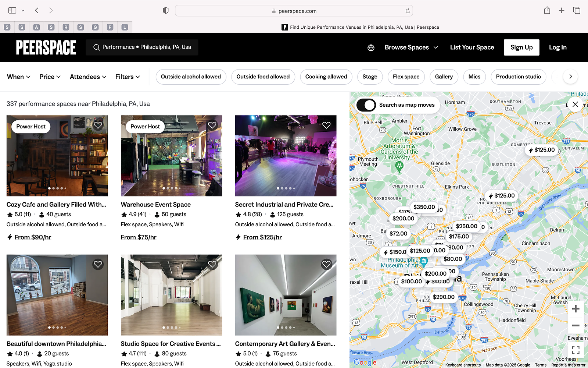Click the map zoom in plus button
This screenshot has height=368, width=588.
click(576, 309)
